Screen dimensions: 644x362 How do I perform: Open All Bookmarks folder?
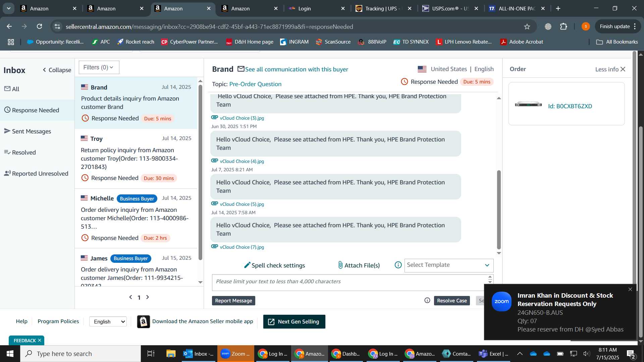pos(617,42)
